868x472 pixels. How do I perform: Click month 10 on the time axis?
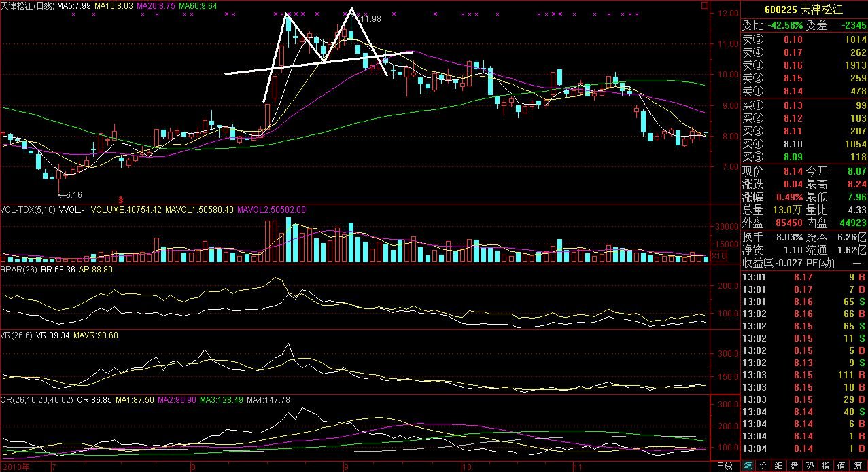click(x=466, y=467)
